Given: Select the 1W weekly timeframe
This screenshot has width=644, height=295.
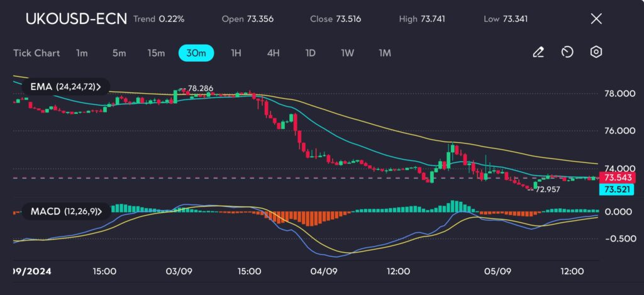Looking at the screenshot, I should pyautogui.click(x=347, y=53).
